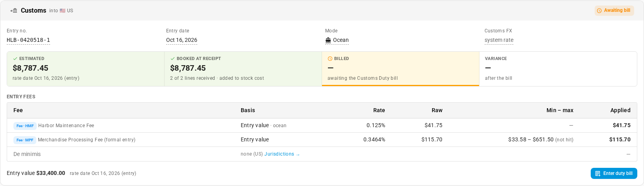Select the Variance card
The image size is (644, 186).
[x=558, y=69]
